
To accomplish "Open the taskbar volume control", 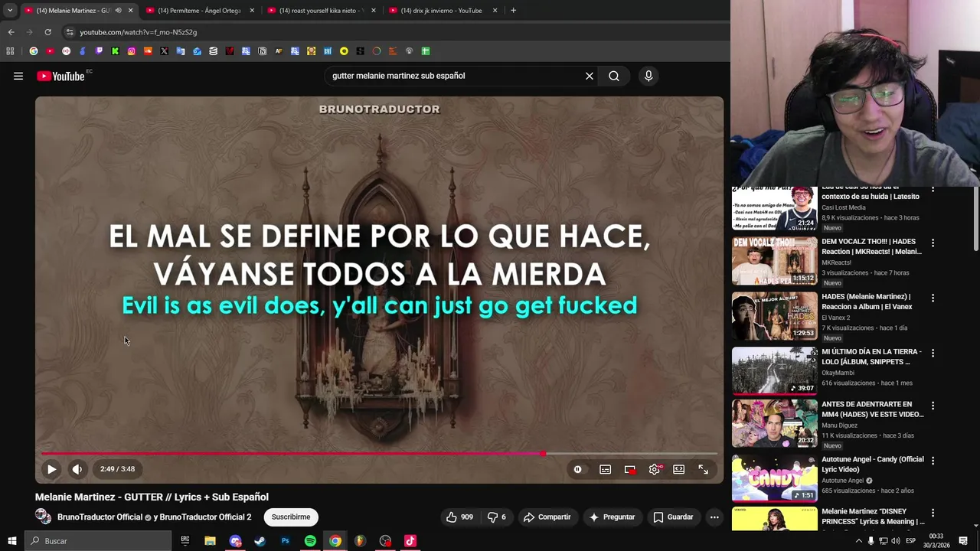I will click(x=896, y=541).
